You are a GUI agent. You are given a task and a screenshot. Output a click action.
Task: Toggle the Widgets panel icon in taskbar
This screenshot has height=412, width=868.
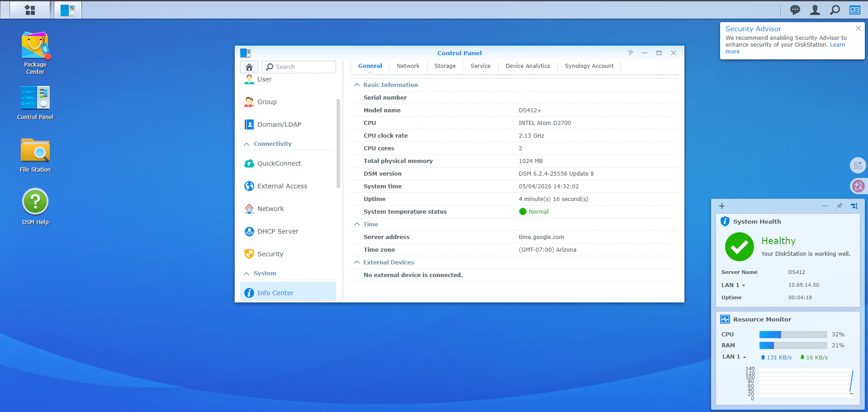point(855,10)
